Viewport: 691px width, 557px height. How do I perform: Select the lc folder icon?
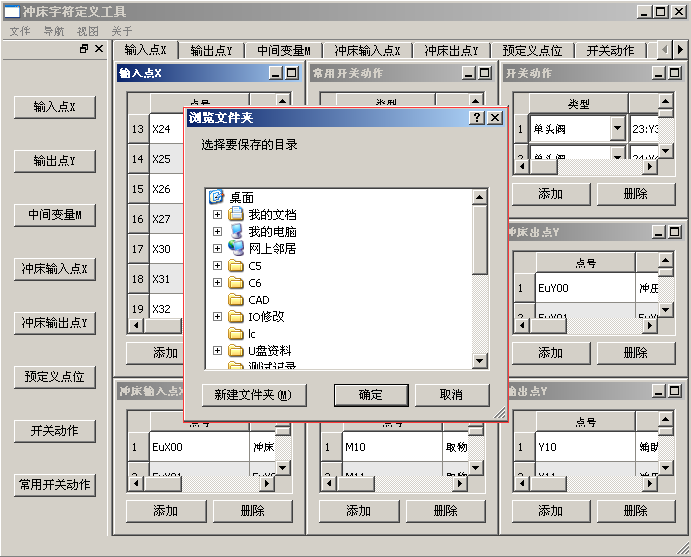pos(236,334)
